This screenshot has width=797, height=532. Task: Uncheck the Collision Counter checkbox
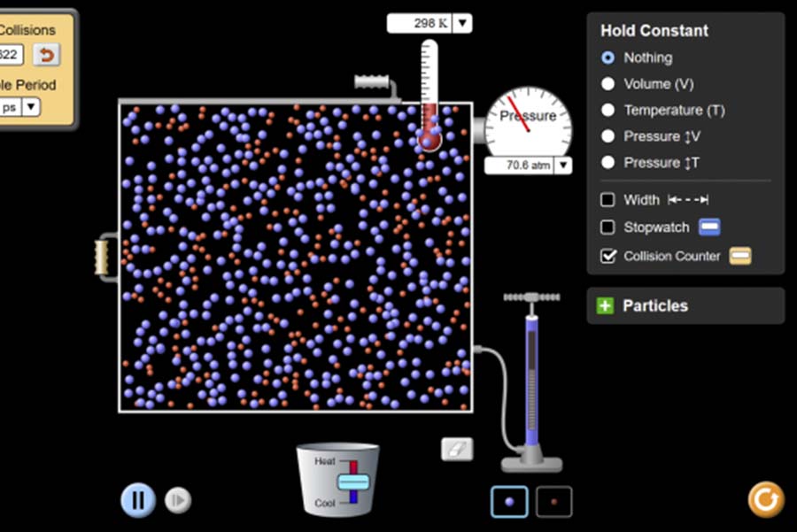[607, 256]
